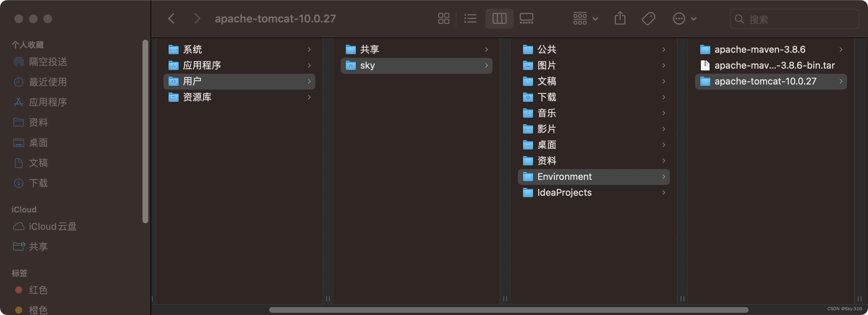Select the sky home folder icon
The width and height of the screenshot is (868, 315).
(351, 65)
